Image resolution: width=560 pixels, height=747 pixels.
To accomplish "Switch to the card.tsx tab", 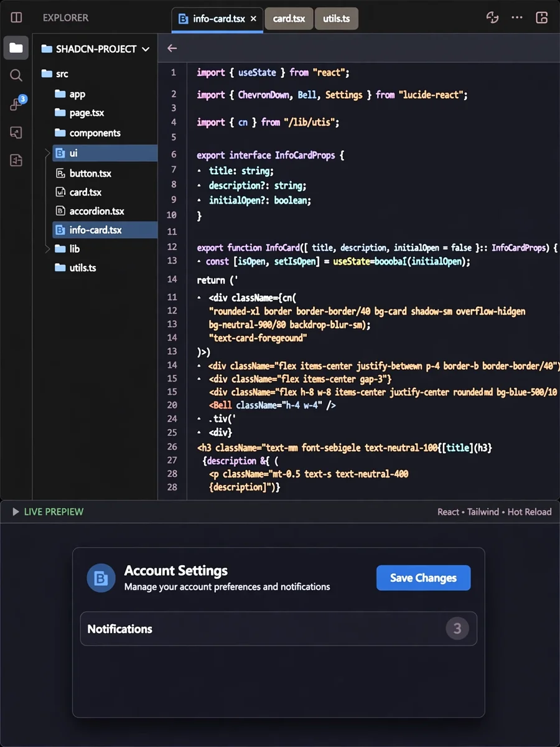I will (289, 19).
